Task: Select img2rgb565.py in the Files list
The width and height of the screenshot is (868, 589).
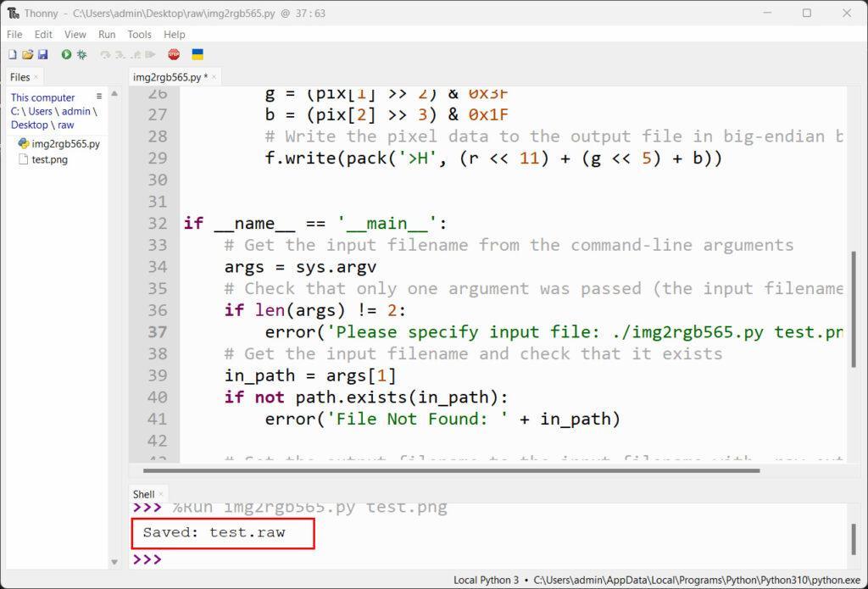Action: coord(65,144)
